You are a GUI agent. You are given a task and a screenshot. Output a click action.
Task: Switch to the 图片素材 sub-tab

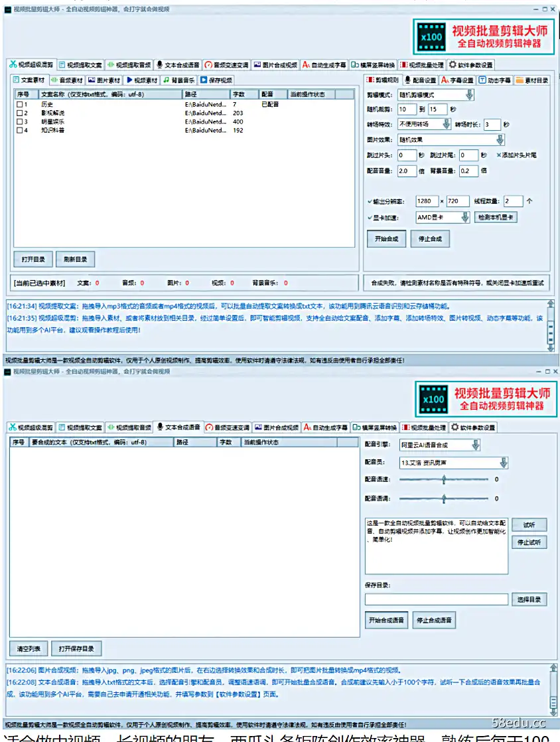(104, 80)
